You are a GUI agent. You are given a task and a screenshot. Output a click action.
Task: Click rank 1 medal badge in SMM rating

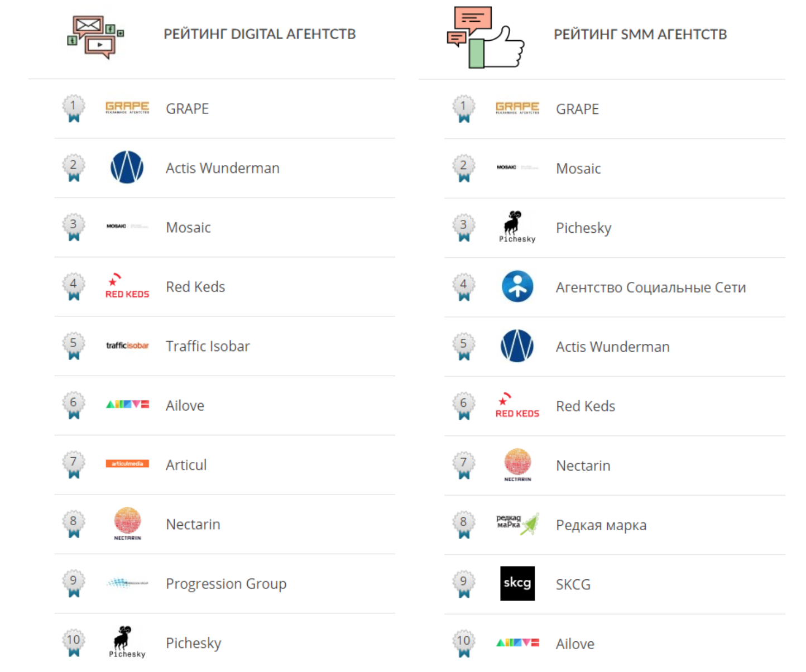[464, 108]
